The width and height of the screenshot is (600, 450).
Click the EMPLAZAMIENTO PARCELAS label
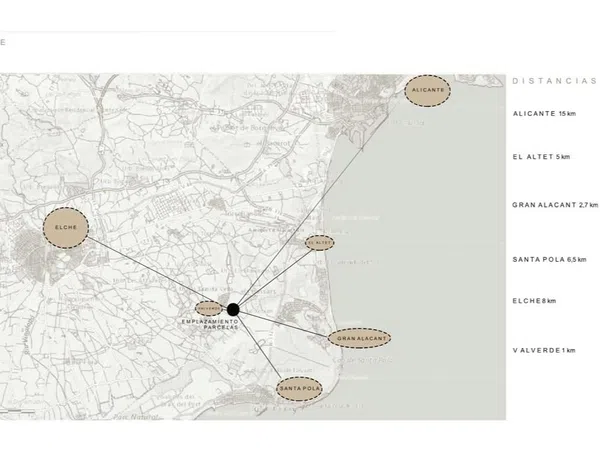[211, 325]
